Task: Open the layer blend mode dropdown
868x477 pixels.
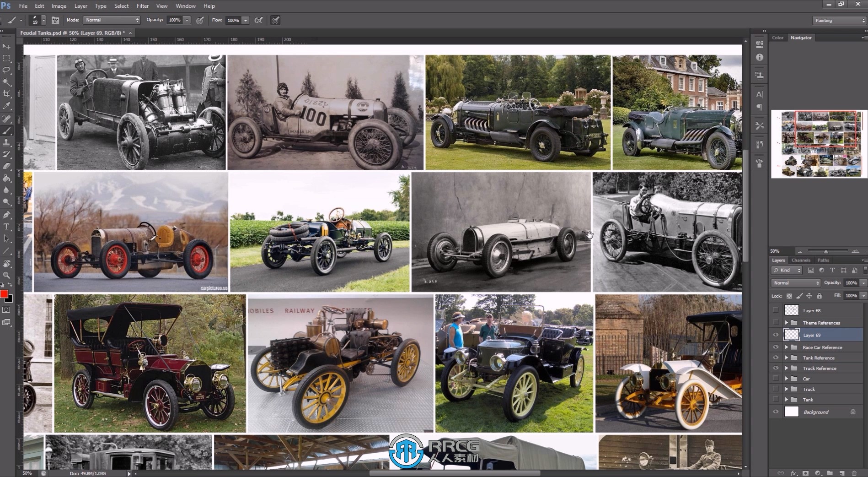Action: (x=796, y=283)
